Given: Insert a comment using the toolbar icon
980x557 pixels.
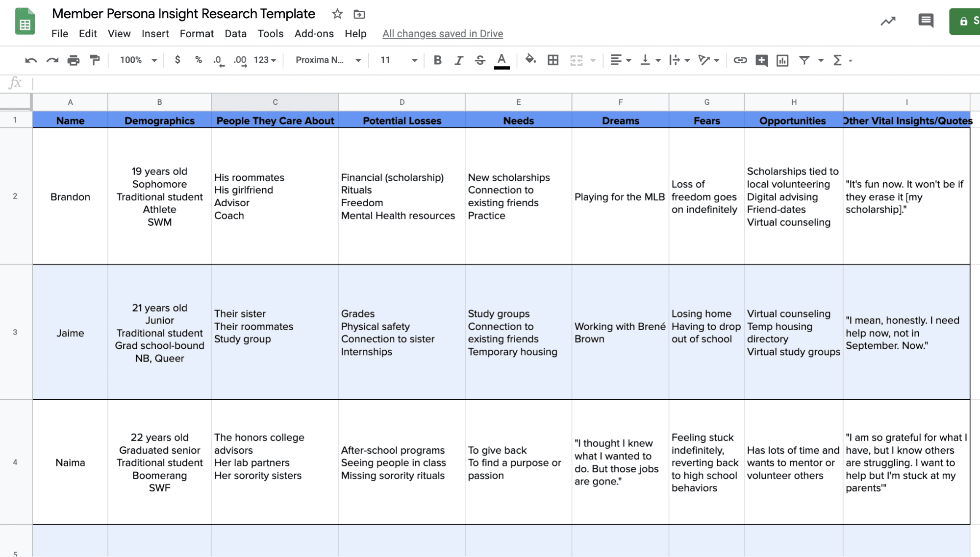Looking at the screenshot, I should coord(761,60).
